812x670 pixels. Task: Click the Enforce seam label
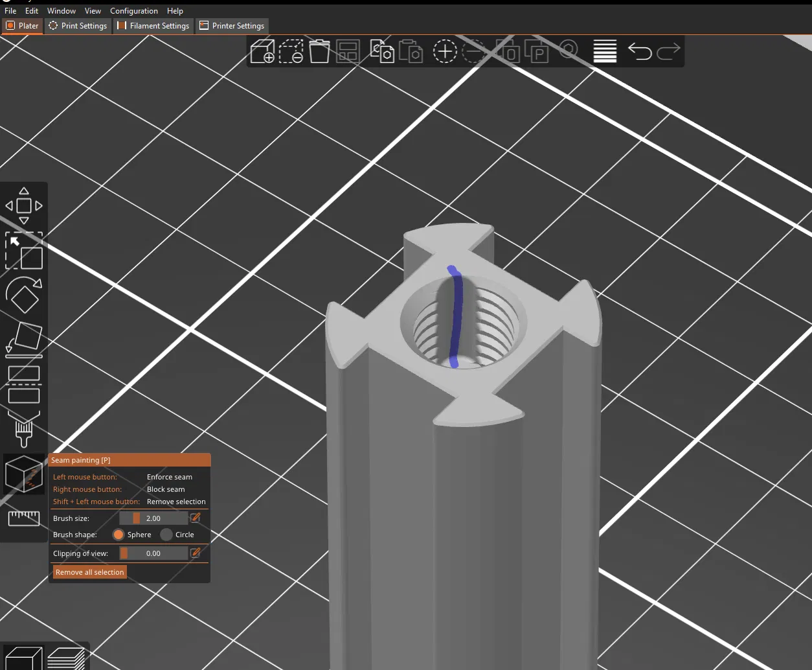(170, 477)
